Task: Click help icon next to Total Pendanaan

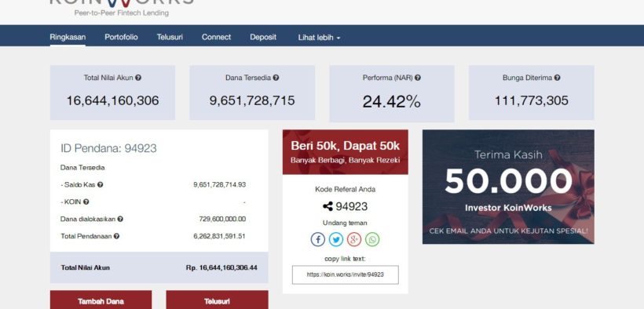Action: pyautogui.click(x=116, y=236)
